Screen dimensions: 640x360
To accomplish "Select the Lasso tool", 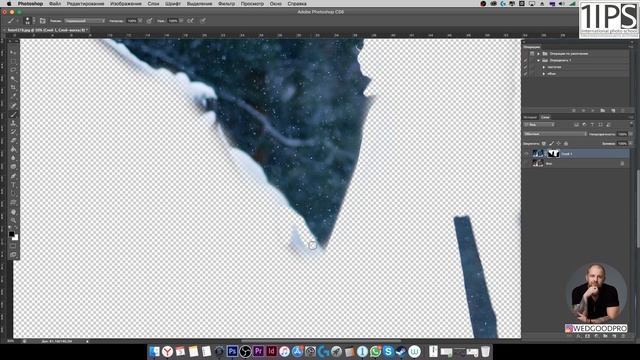I will click(13, 70).
